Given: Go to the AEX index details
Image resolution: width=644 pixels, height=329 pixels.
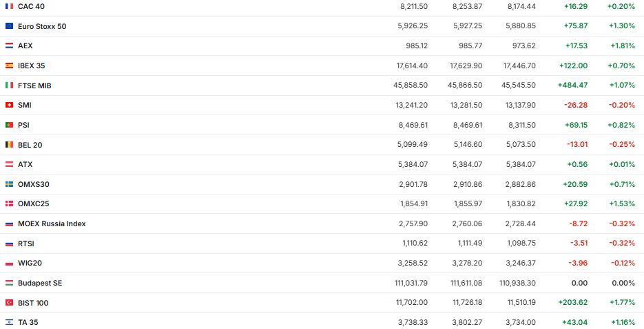Looking at the screenshot, I should coord(25,46).
